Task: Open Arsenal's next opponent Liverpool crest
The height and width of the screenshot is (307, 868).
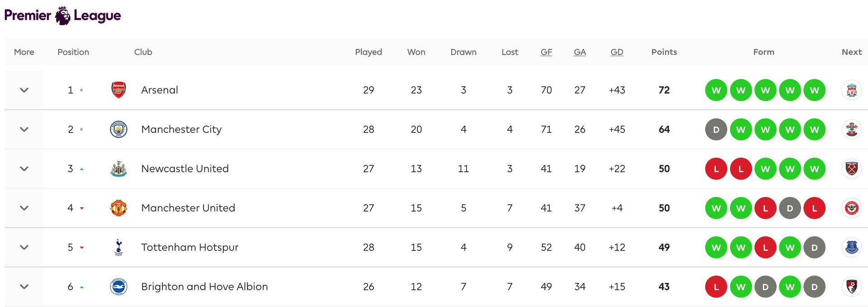Action: 852,90
